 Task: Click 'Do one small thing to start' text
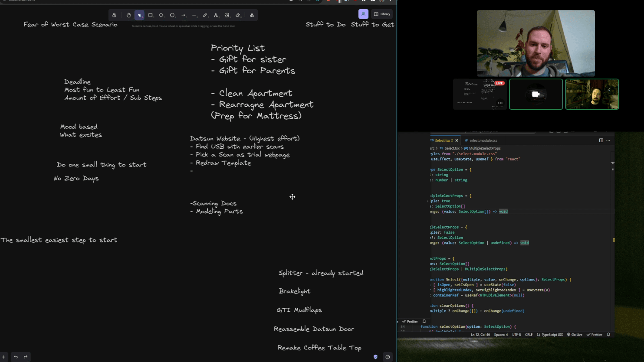pyautogui.click(x=102, y=165)
